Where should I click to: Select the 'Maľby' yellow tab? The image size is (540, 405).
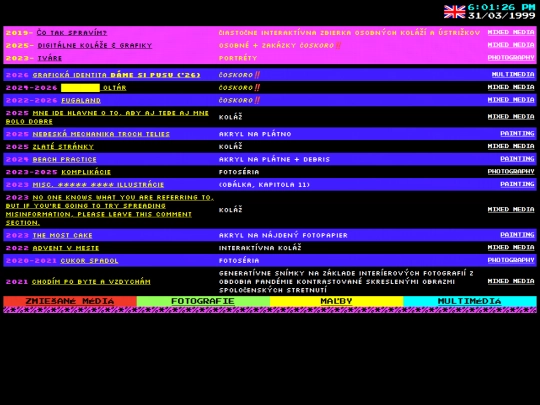coord(336,301)
